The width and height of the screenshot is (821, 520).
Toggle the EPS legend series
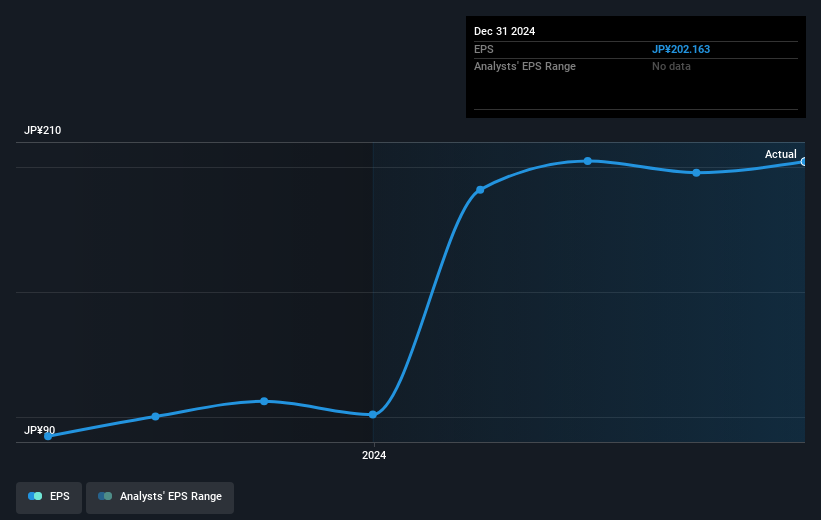pyautogui.click(x=49, y=497)
